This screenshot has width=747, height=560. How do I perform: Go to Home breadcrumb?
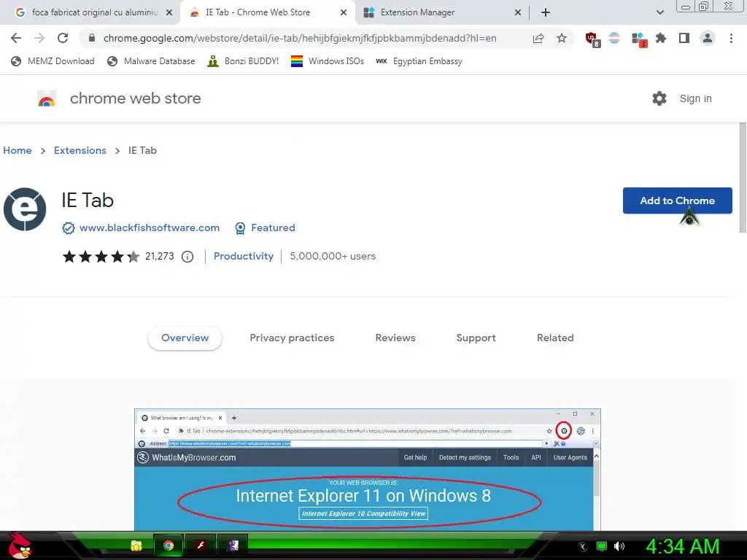[18, 150]
